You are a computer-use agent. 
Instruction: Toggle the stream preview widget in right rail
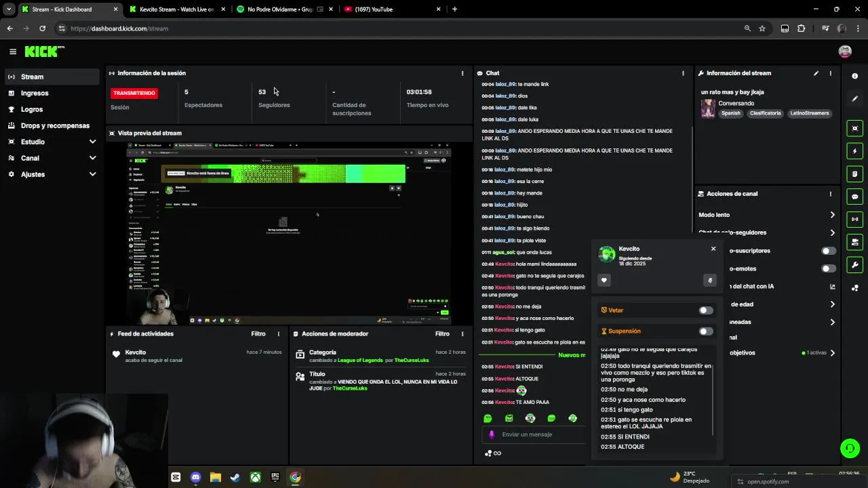pos(854,128)
